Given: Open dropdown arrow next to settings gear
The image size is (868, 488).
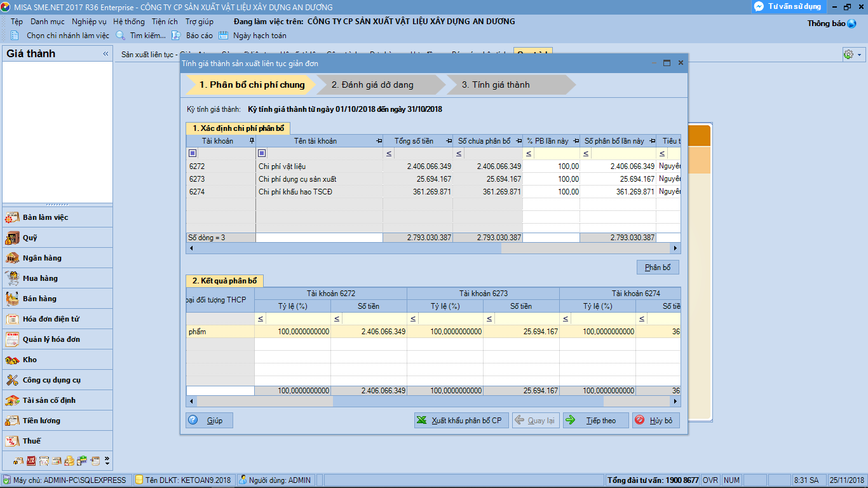Looking at the screenshot, I should coord(860,55).
